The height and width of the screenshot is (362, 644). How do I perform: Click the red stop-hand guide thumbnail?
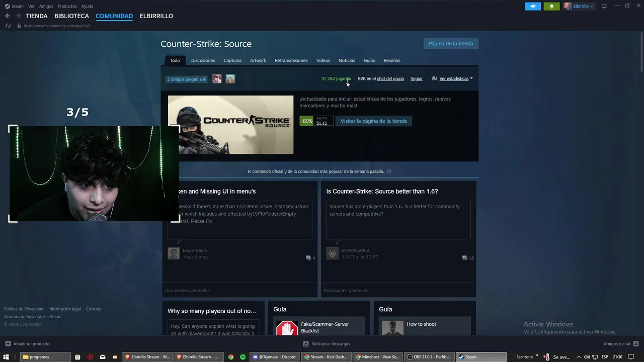(287, 328)
